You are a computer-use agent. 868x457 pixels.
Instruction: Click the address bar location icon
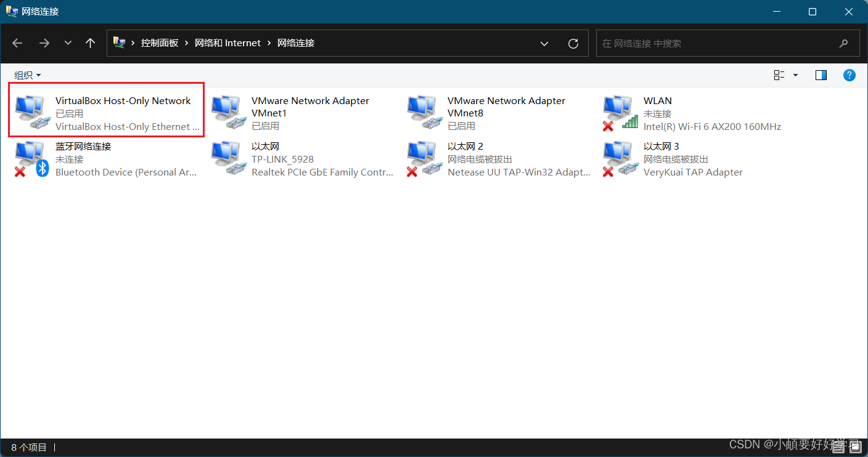point(120,42)
